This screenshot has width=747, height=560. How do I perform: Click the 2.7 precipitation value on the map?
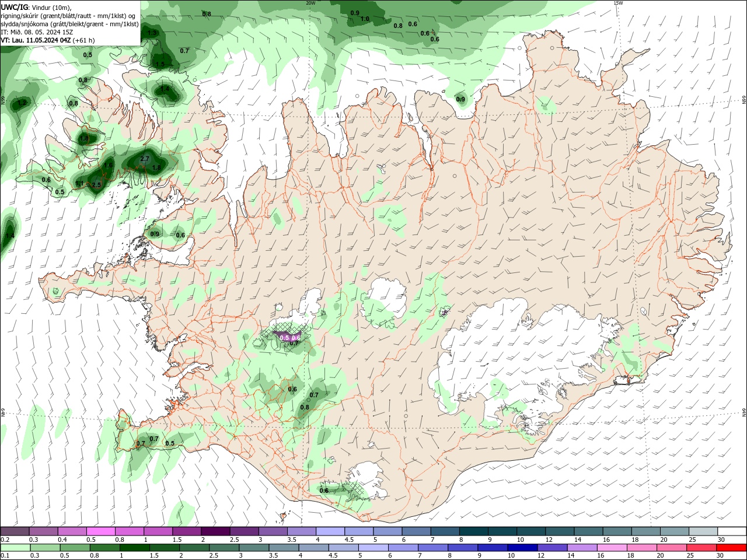pyautogui.click(x=145, y=159)
